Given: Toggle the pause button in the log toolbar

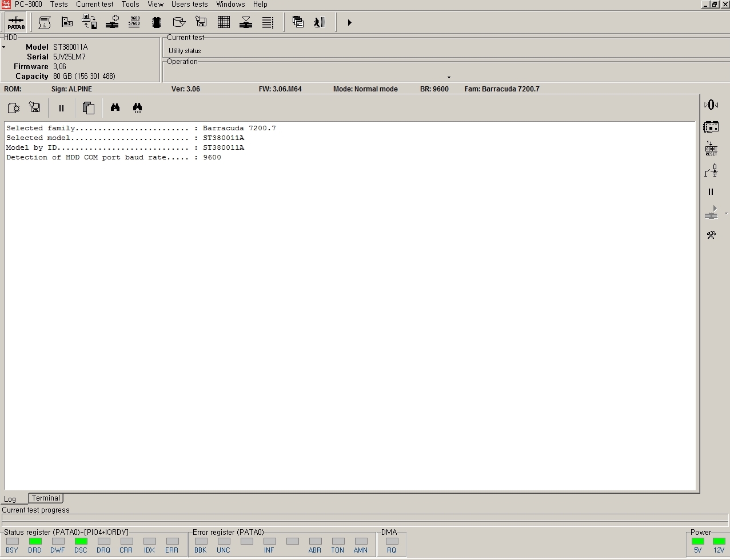Looking at the screenshot, I should pyautogui.click(x=61, y=107).
